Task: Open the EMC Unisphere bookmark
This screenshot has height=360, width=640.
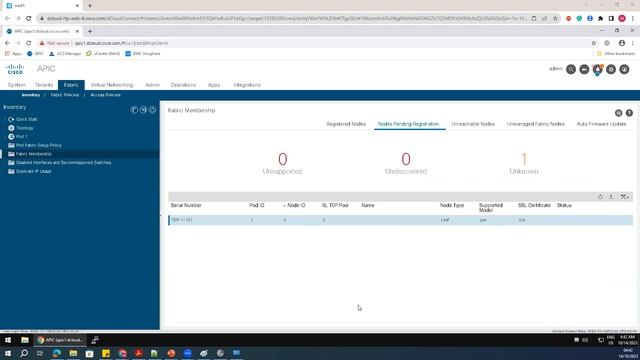Action: (x=143, y=53)
